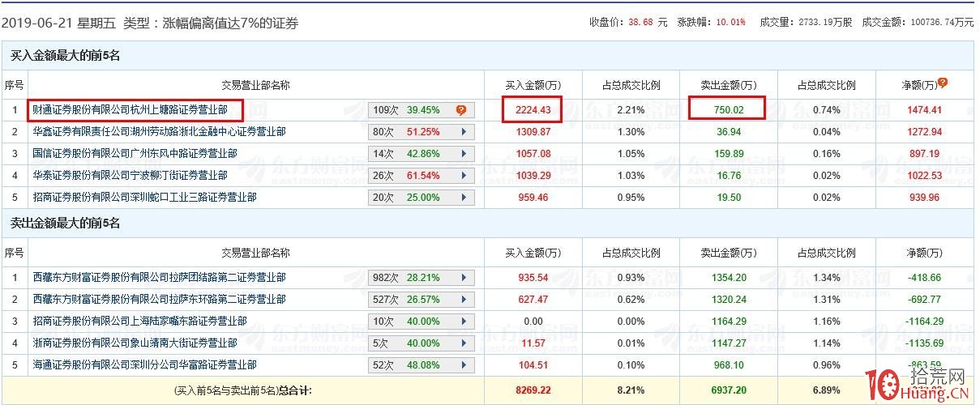Viewport: 980px width, 409px height.
Task: Open 国信证券广州东风中路证券营业部 link
Action: [135, 153]
